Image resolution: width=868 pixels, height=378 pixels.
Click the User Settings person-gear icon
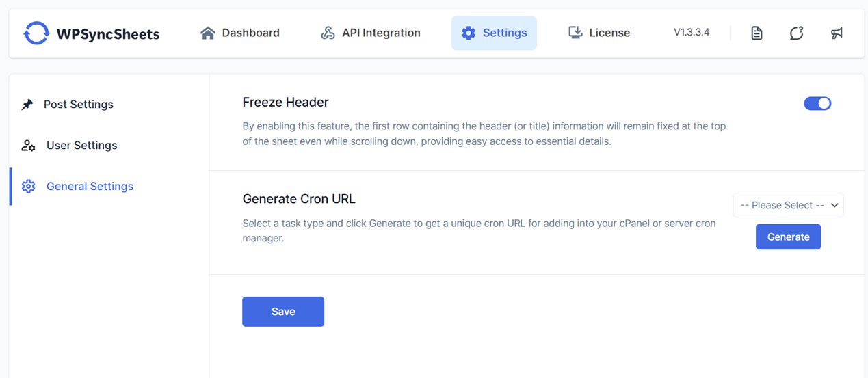[28, 146]
